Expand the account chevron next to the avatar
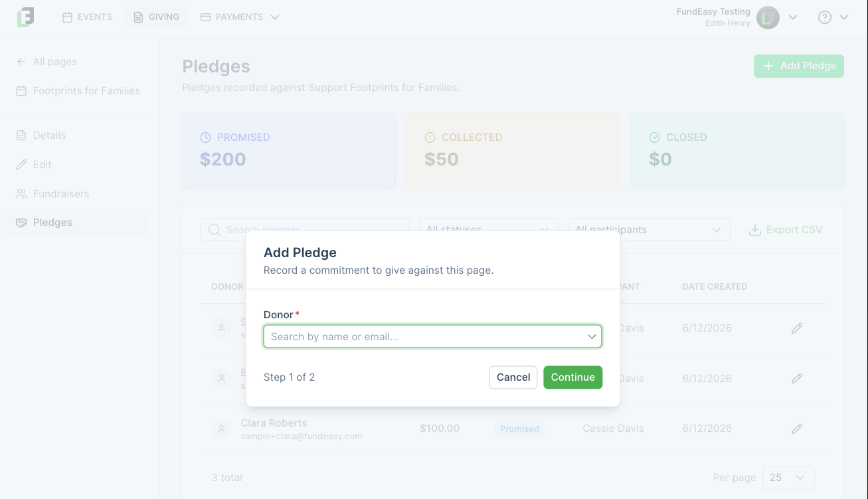The width and height of the screenshot is (868, 499). (x=792, y=17)
